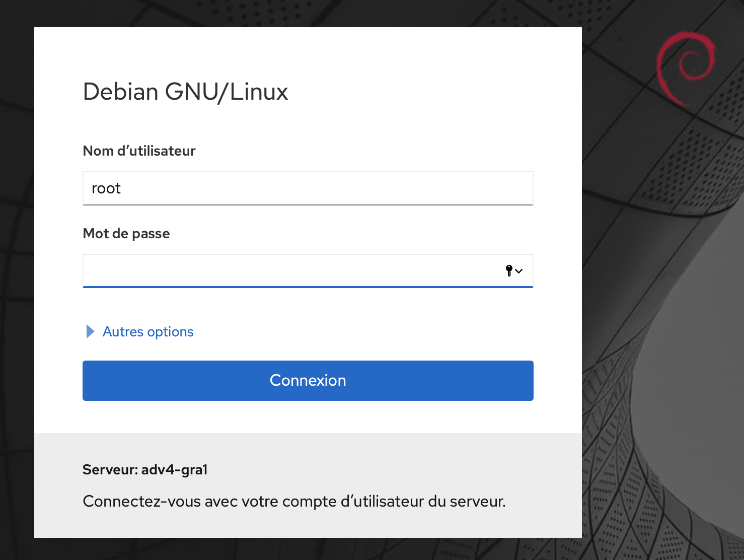Click the 'Mot de passe' label
The height and width of the screenshot is (560, 744).
point(126,234)
